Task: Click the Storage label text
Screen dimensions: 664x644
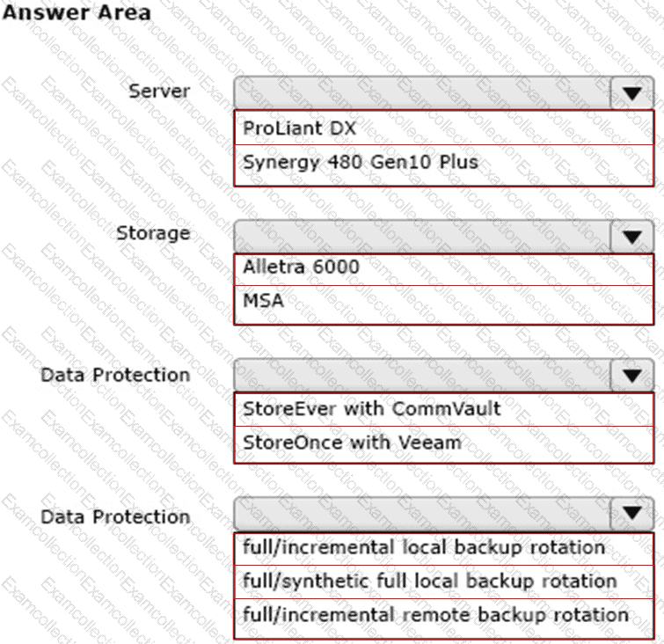Action: (x=153, y=233)
